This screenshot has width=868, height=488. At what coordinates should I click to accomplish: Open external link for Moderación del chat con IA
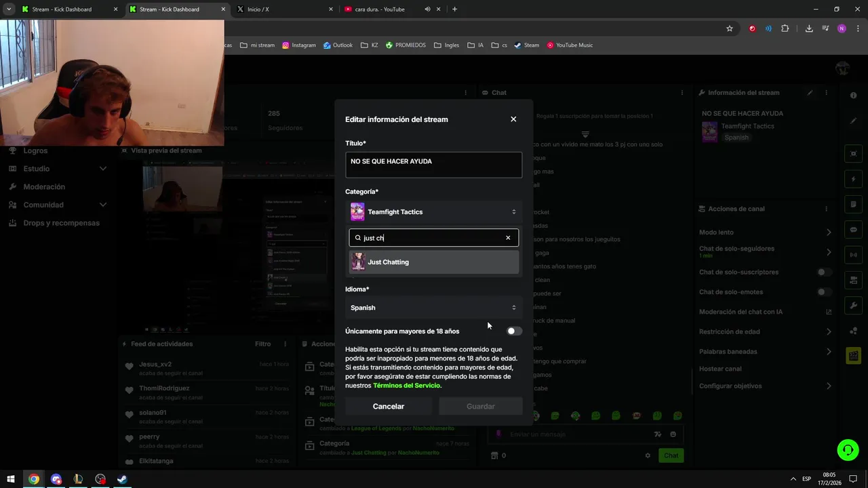829,312
